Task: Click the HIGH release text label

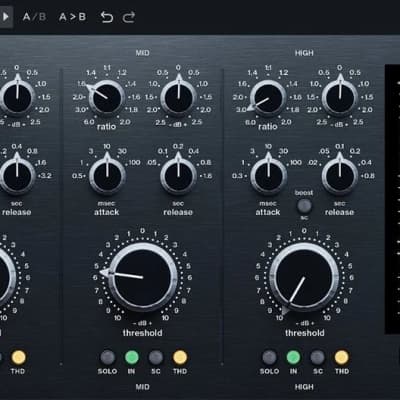Action: tap(339, 212)
